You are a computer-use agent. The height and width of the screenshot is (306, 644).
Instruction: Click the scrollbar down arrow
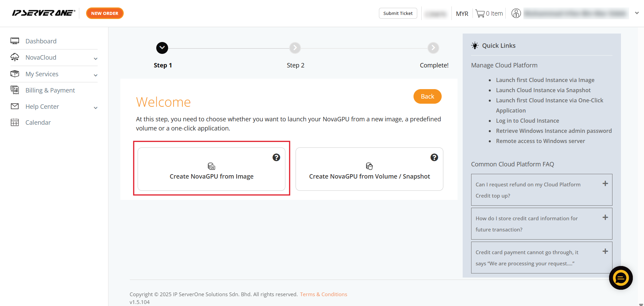(641, 304)
